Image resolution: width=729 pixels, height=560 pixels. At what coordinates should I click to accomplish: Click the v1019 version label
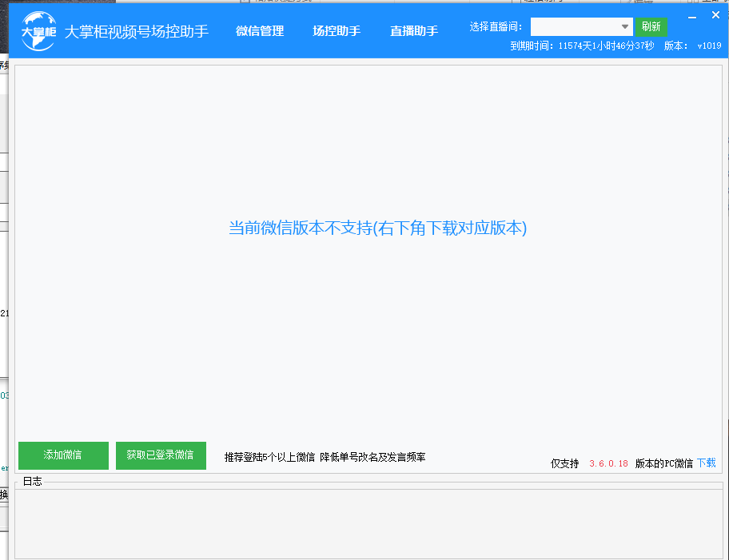[709, 46]
